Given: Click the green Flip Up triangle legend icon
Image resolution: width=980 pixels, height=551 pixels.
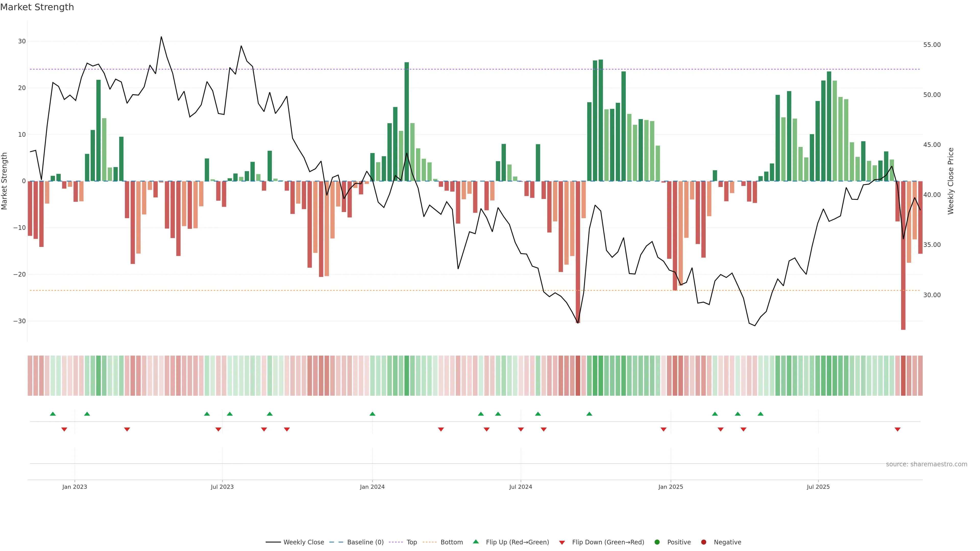Looking at the screenshot, I should tap(475, 542).
